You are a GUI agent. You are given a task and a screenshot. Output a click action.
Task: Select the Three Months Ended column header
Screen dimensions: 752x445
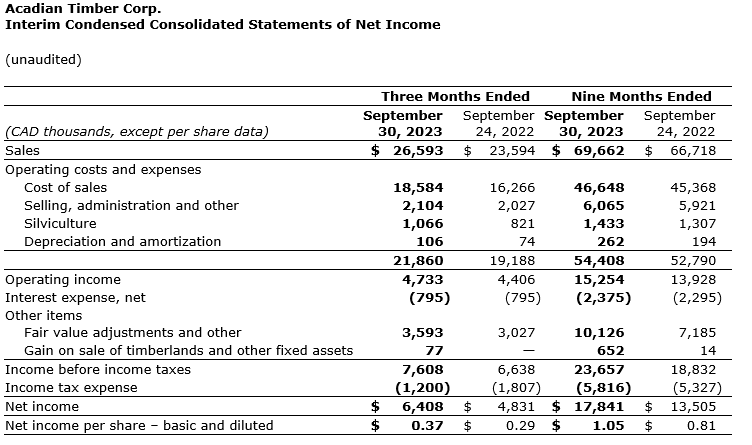[x=455, y=97]
